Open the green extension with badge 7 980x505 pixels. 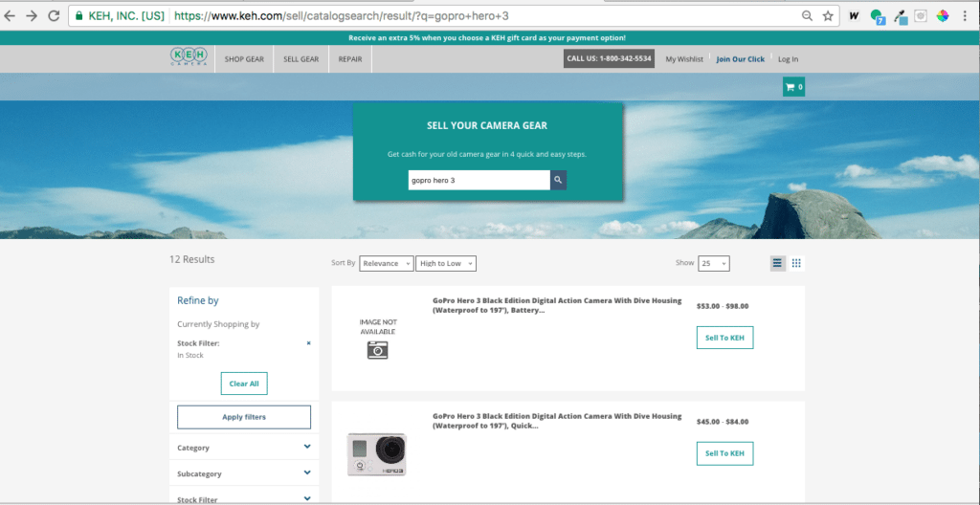click(x=878, y=17)
